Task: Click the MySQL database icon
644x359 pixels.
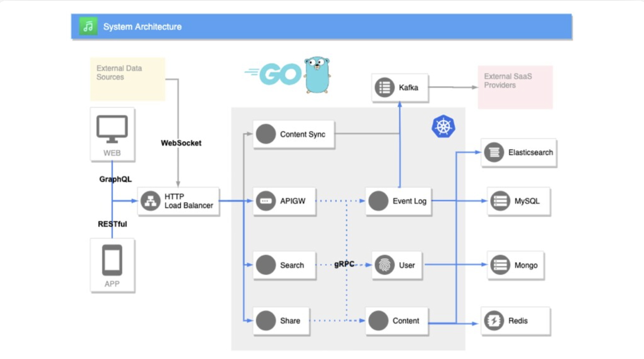Action: (x=500, y=201)
